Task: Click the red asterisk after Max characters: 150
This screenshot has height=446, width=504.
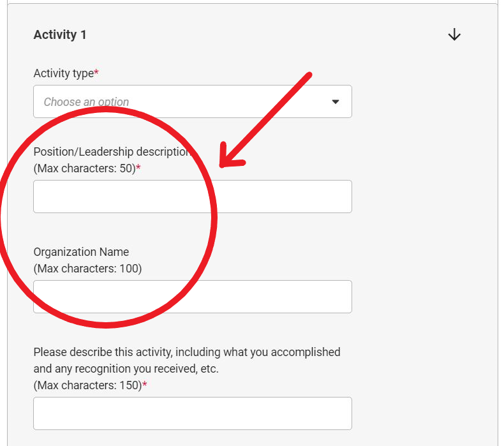Action: click(x=145, y=383)
